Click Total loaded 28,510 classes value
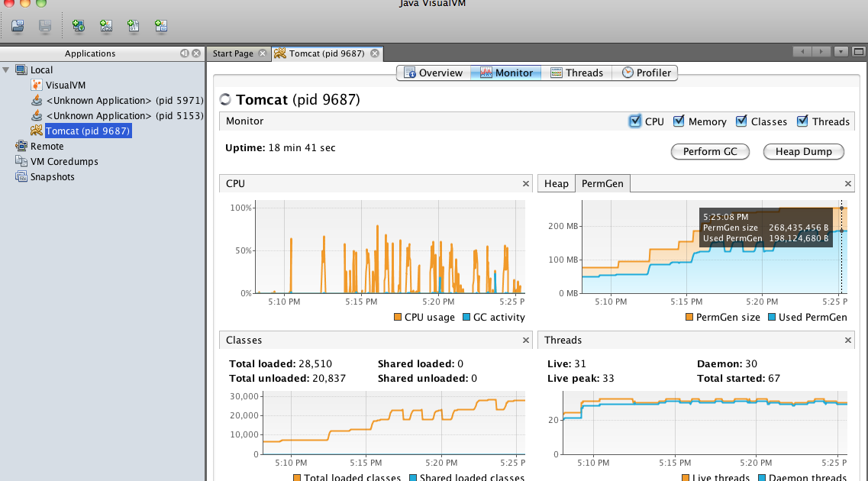 [315, 363]
